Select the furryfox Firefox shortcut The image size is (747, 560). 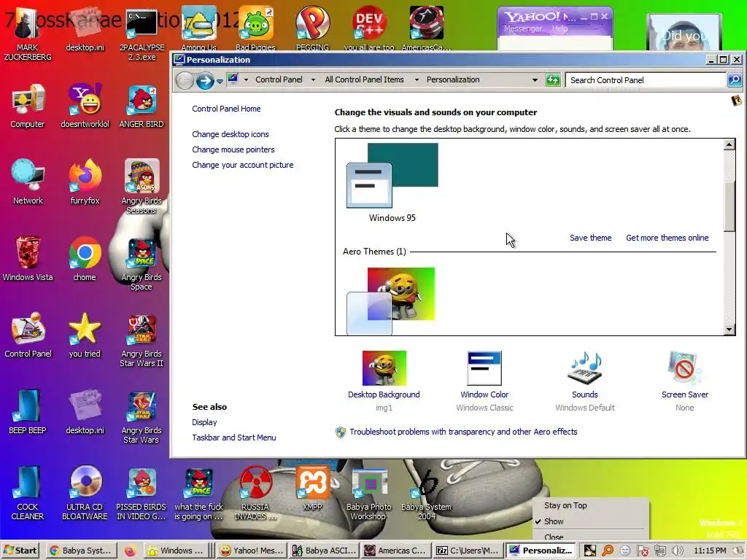(x=85, y=182)
